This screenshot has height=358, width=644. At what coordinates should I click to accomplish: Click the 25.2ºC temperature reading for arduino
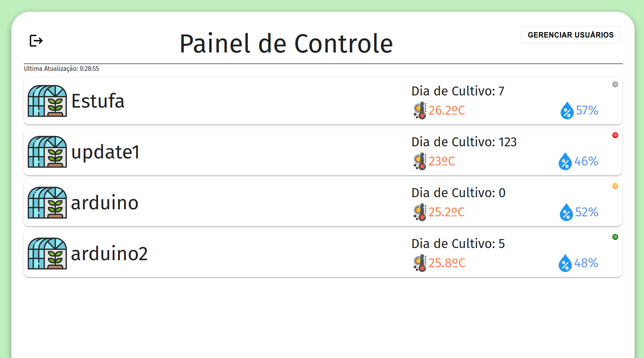(447, 212)
